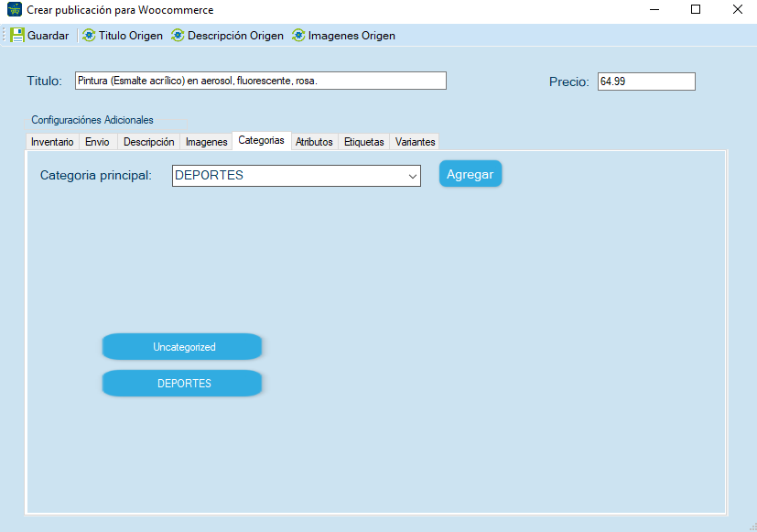
Task: Click the Titulo Origen toolbar text
Action: [130, 36]
